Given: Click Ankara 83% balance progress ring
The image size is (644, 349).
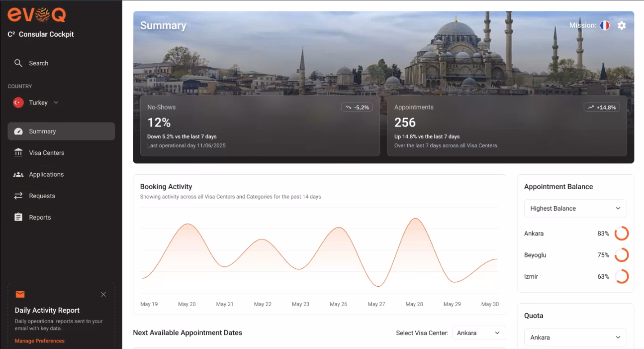Looking at the screenshot, I should click(x=622, y=233).
